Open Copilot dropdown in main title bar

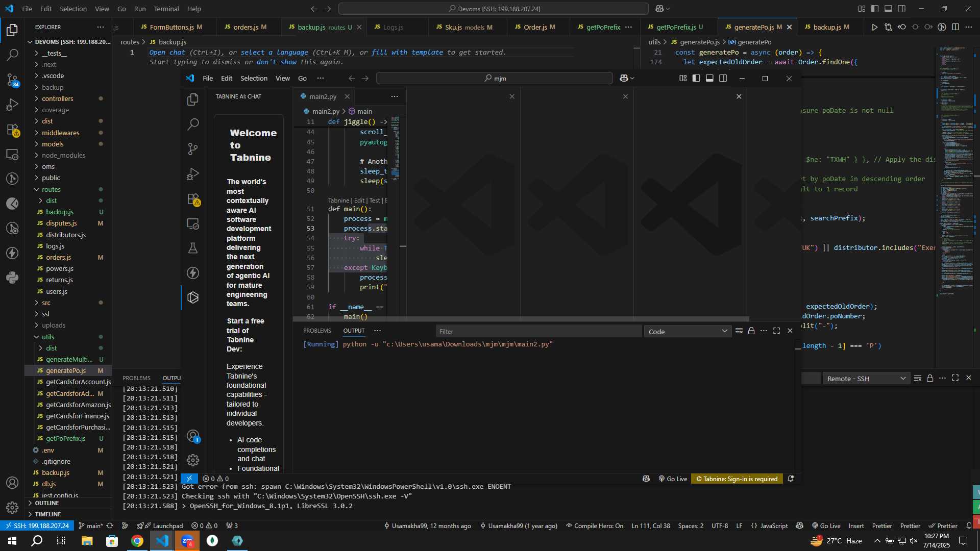[663, 9]
